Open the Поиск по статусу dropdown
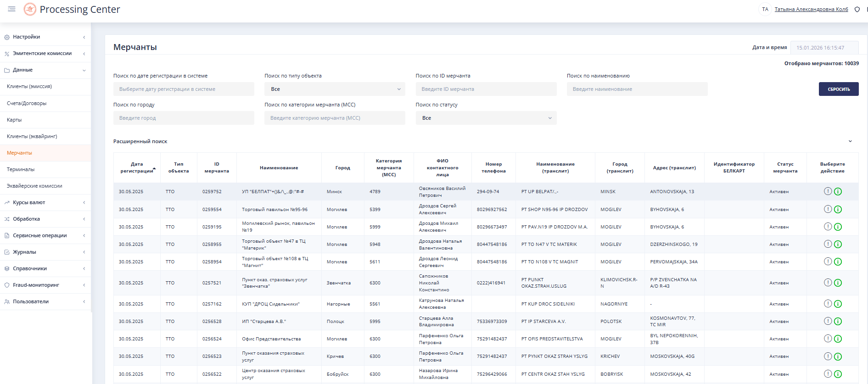868x384 pixels. (486, 118)
